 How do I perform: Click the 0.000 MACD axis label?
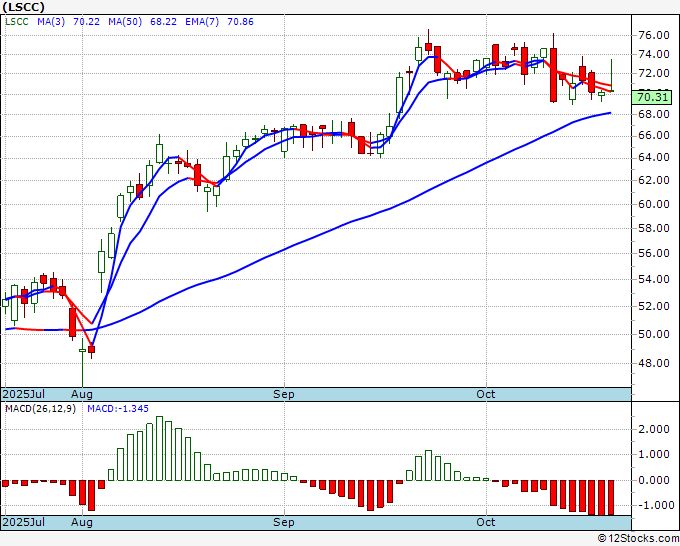pyautogui.click(x=654, y=480)
